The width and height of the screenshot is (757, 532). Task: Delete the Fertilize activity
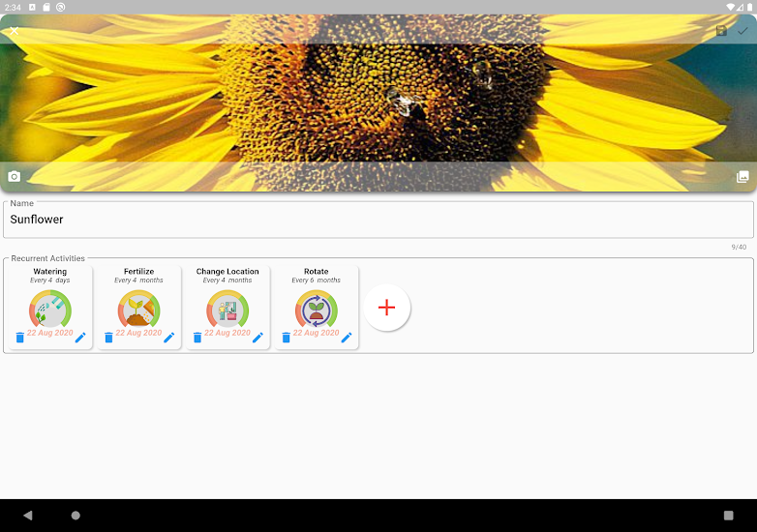tap(108, 338)
